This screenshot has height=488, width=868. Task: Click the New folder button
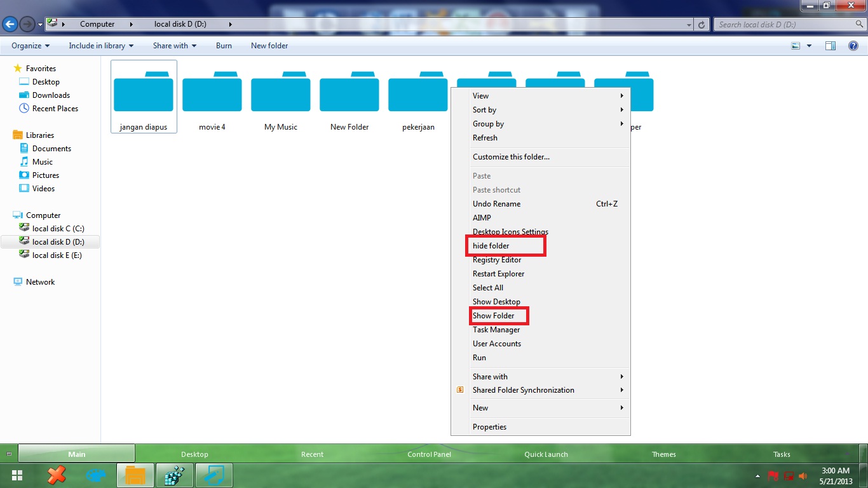coord(269,45)
